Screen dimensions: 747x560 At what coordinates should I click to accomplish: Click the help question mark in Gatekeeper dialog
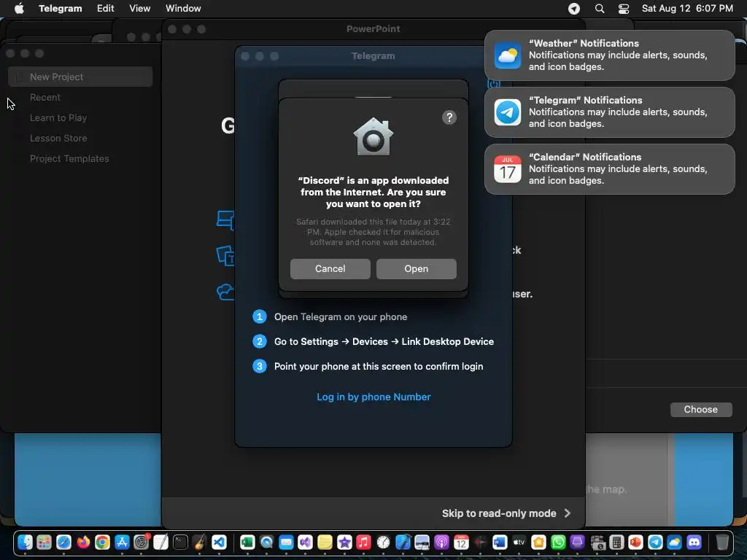click(x=449, y=117)
